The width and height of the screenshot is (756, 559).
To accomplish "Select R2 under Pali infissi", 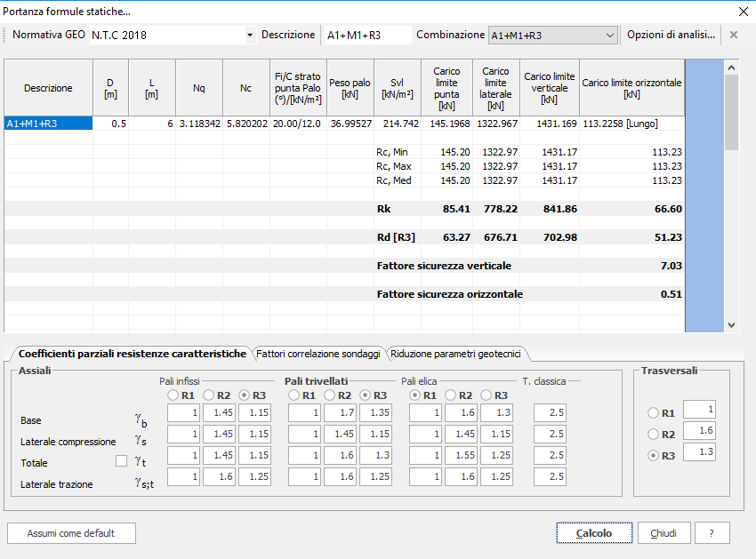I will point(209,395).
